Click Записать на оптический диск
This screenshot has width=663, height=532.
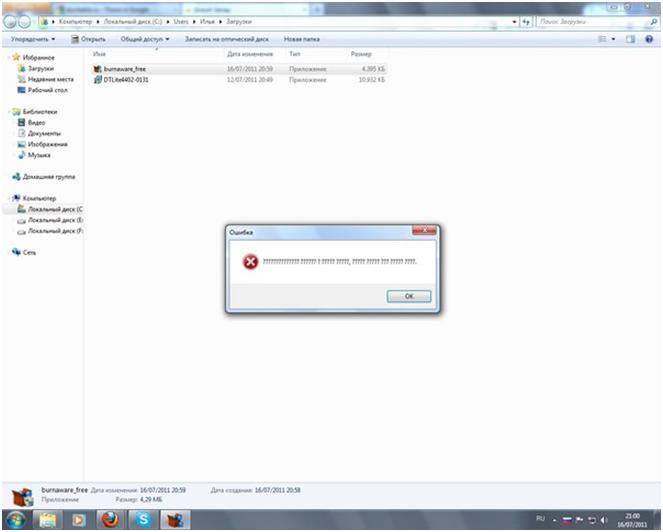coord(226,39)
